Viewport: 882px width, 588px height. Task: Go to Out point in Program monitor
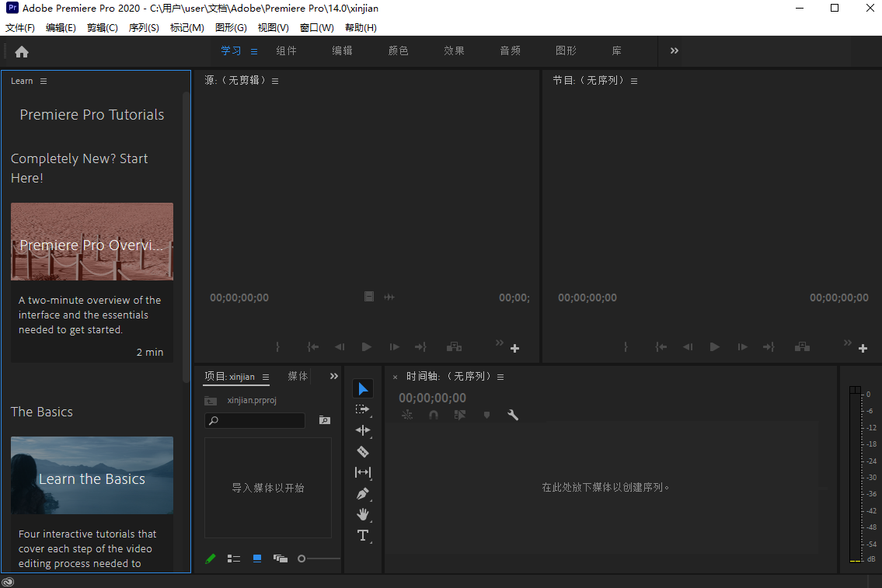769,347
